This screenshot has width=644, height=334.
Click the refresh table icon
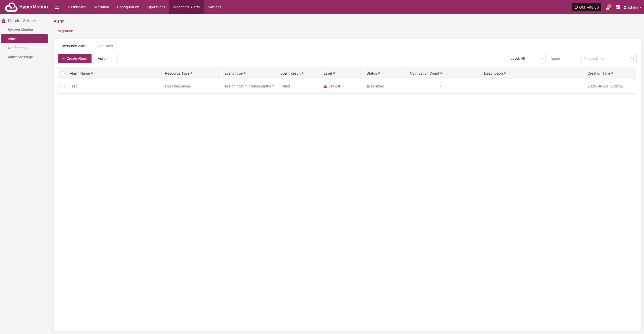pos(632,58)
